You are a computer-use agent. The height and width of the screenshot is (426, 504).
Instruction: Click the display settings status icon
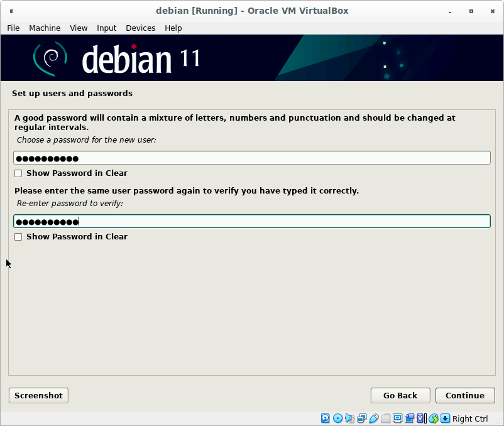pos(397,418)
